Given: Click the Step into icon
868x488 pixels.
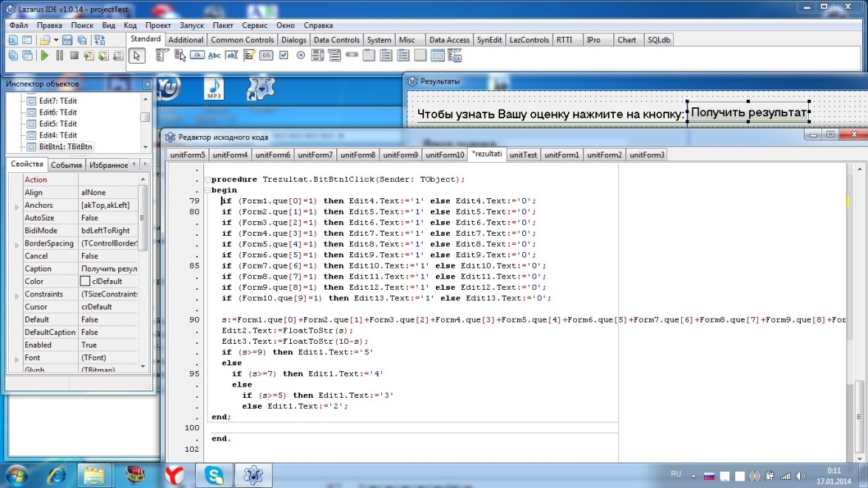Looking at the screenshot, I should point(89,55).
